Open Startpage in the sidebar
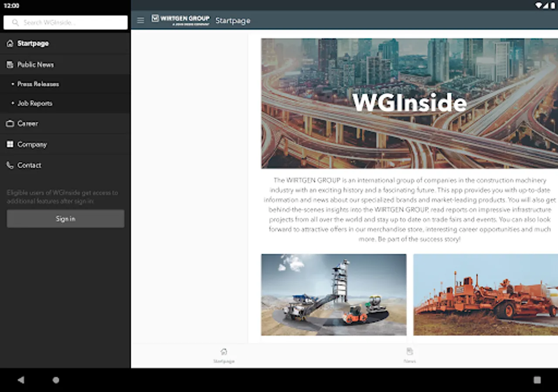This screenshot has width=558, height=392. [65, 44]
